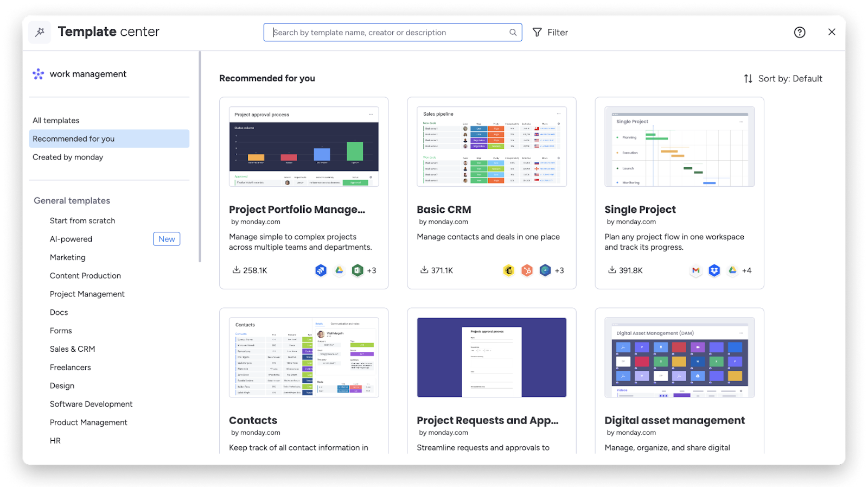Open AI-powered category
The height and width of the screenshot is (487, 868).
pos(71,239)
